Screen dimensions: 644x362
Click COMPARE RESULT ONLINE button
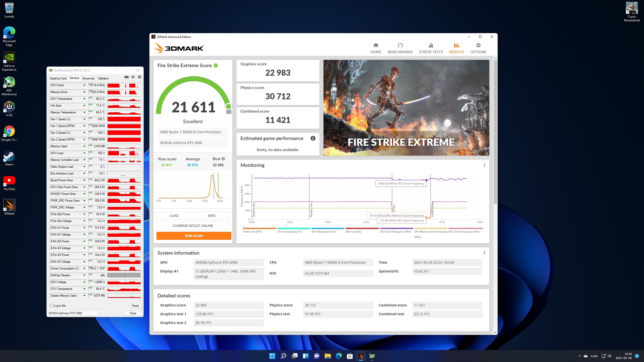pyautogui.click(x=193, y=226)
